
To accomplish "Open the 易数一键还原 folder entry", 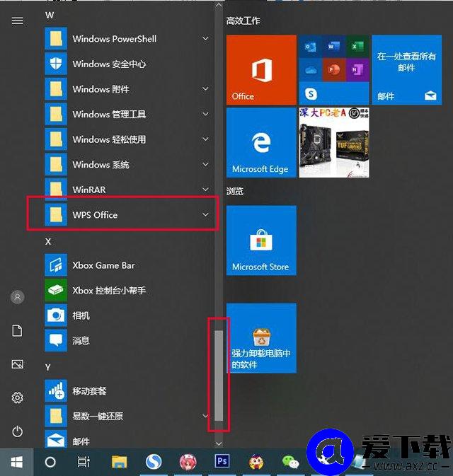I will click(128, 416).
